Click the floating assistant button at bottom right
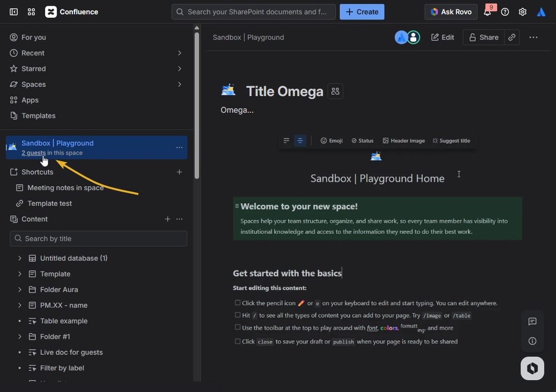Viewport: 556px width, 392px height. (532, 368)
